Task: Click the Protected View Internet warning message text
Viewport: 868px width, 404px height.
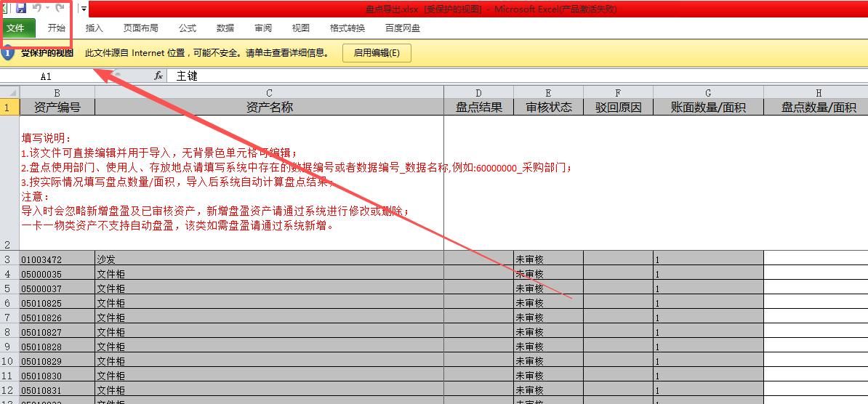Action: [x=207, y=53]
